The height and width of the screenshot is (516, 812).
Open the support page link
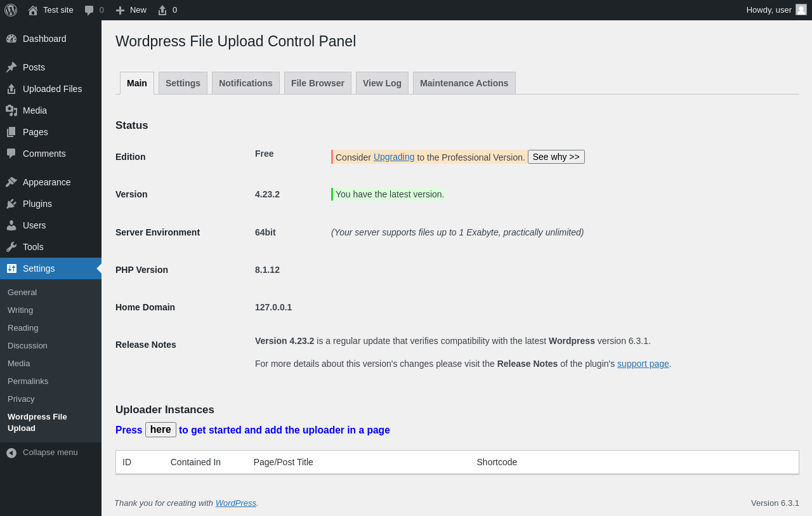643,364
